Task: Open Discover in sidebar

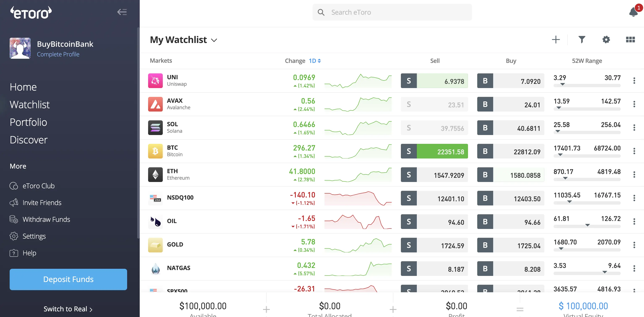Action: pyautogui.click(x=29, y=140)
